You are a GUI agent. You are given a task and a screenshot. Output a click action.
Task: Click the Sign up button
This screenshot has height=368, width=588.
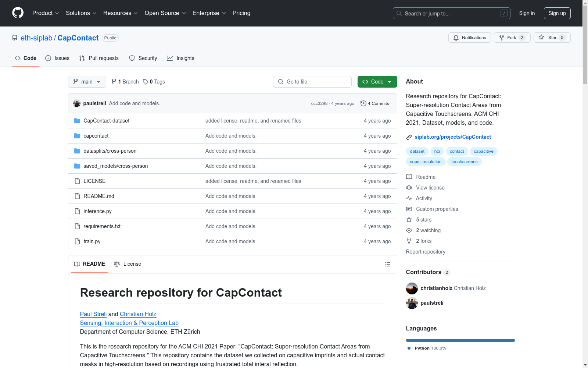click(x=557, y=13)
